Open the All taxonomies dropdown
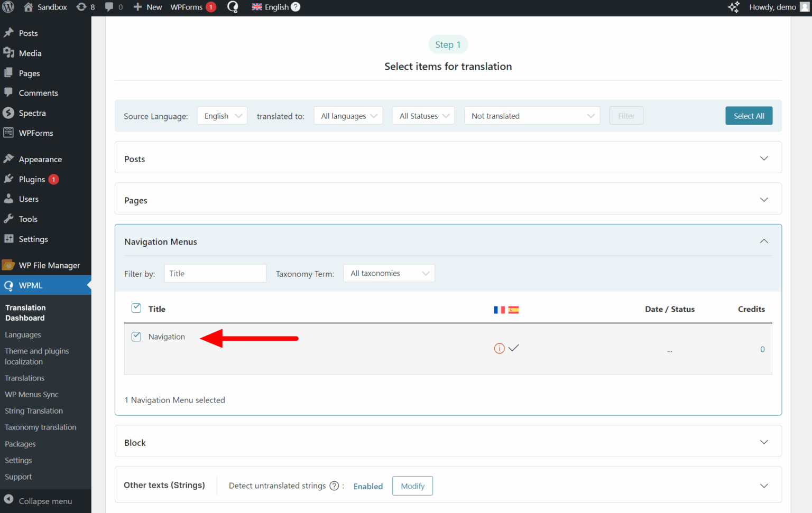This screenshot has width=812, height=513. 389,273
